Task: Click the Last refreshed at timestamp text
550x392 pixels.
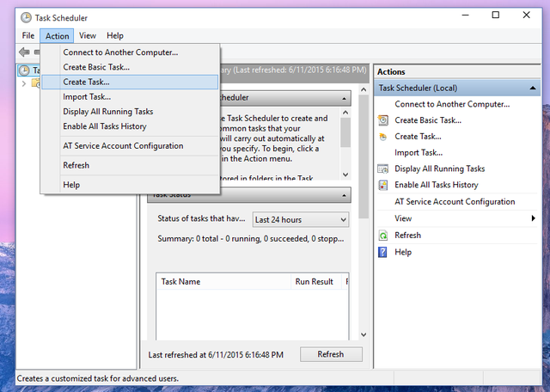Action: (216, 355)
